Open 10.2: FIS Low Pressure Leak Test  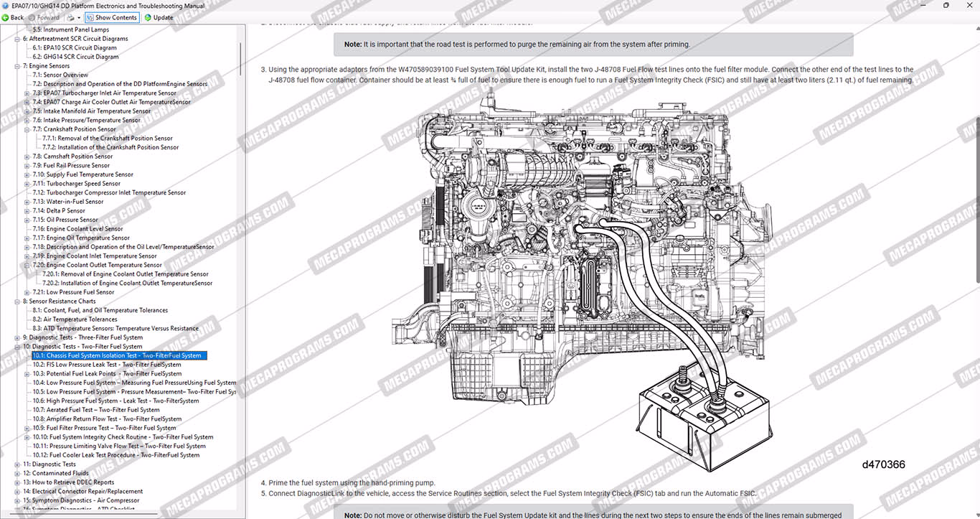coord(106,365)
